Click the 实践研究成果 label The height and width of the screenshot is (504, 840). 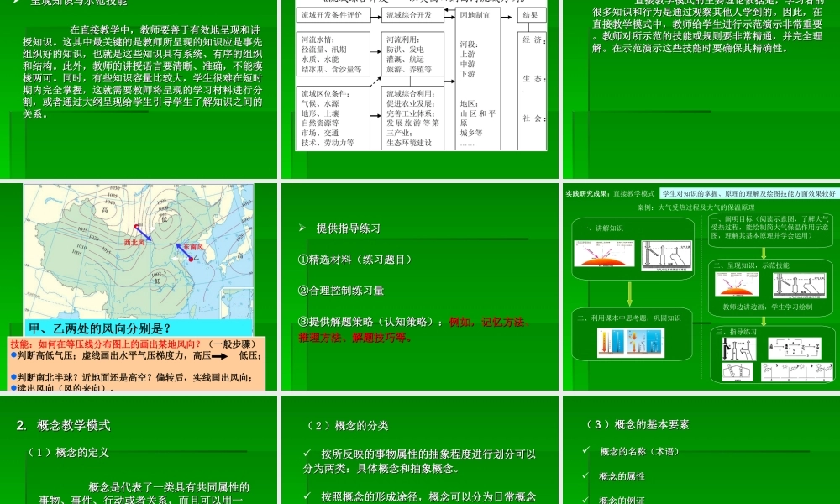pyautogui.click(x=588, y=193)
